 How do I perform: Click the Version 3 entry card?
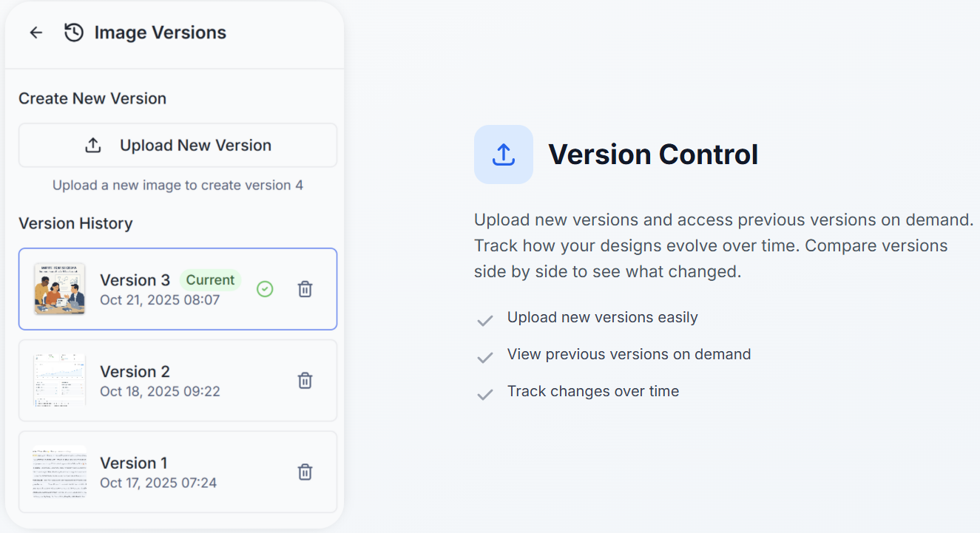pos(178,288)
